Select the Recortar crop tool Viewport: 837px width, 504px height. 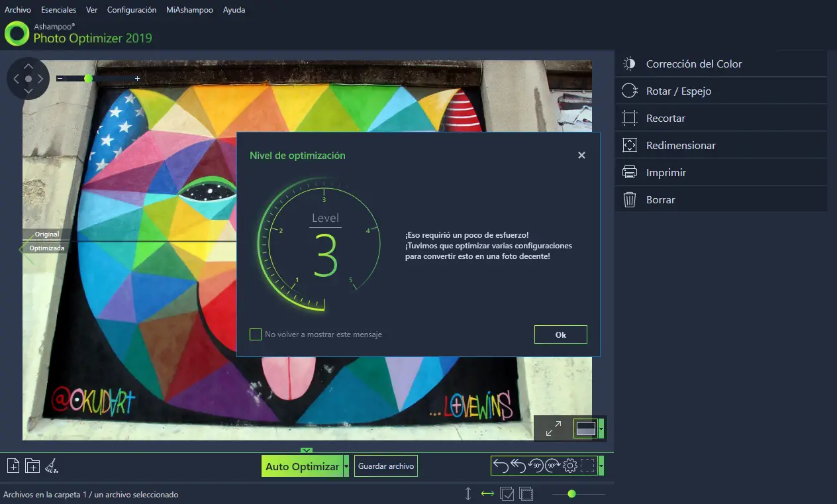tap(721, 118)
